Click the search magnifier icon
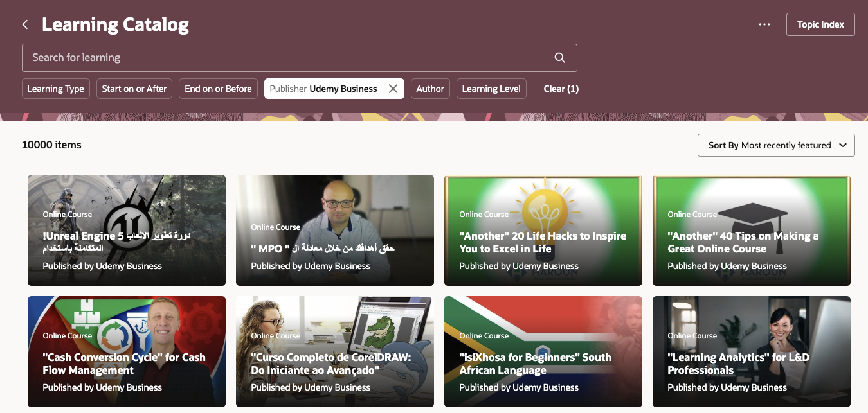Screen dimensions: 868x413 point(560,58)
